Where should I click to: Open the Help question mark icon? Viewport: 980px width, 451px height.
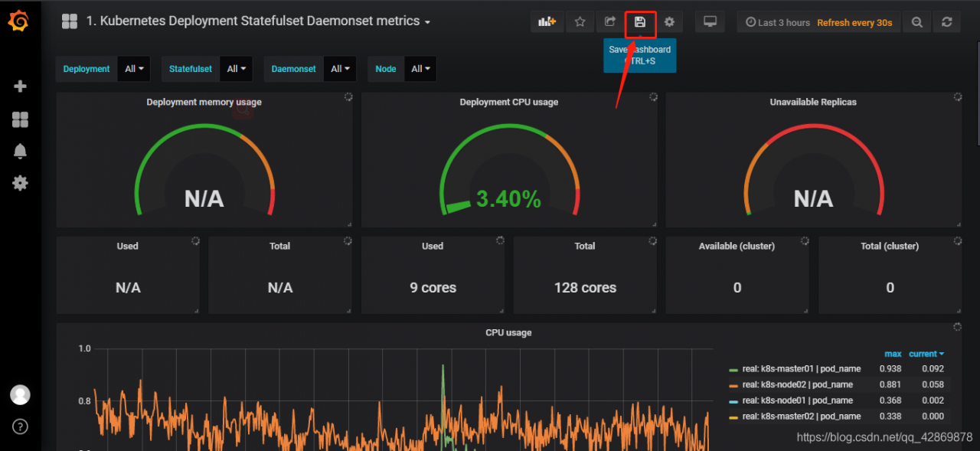20,426
